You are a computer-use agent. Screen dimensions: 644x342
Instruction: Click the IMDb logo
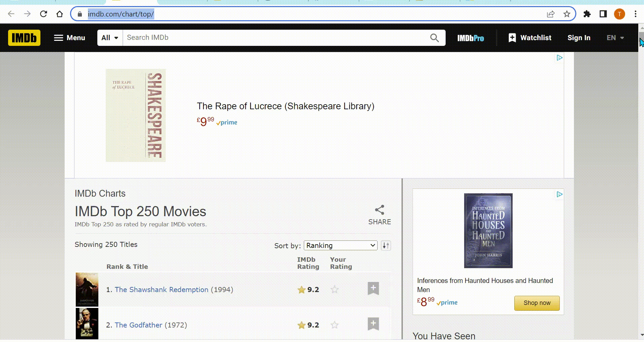tap(24, 38)
